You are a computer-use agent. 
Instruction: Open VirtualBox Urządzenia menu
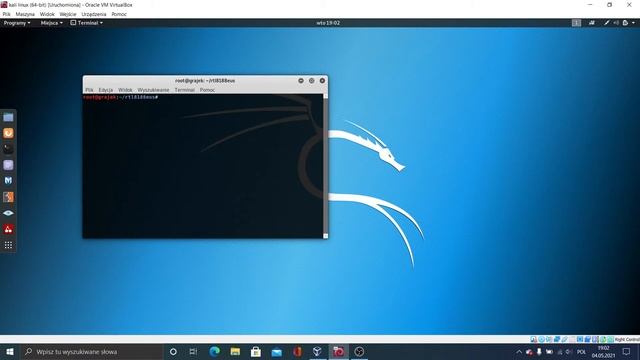[93, 14]
